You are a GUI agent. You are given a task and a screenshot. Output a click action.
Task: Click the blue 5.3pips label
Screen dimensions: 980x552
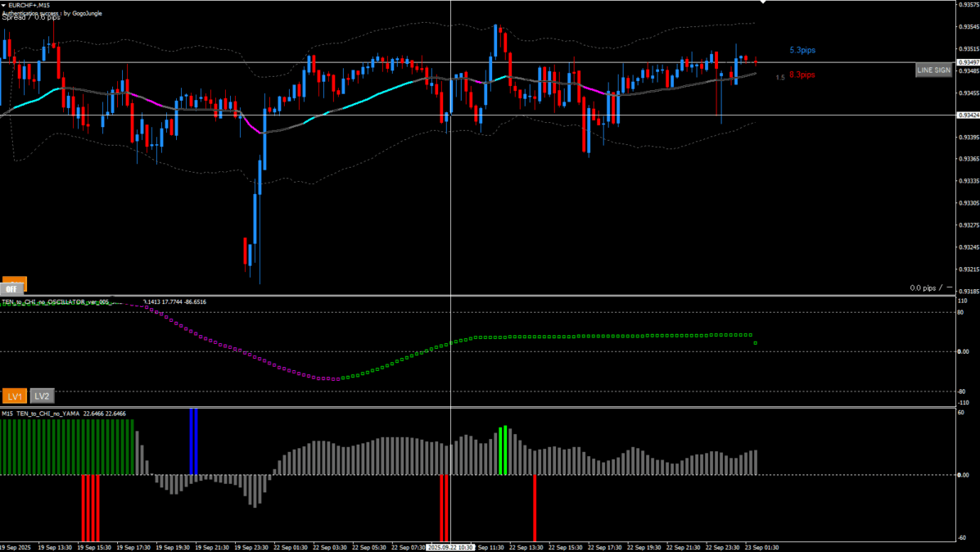click(x=802, y=50)
